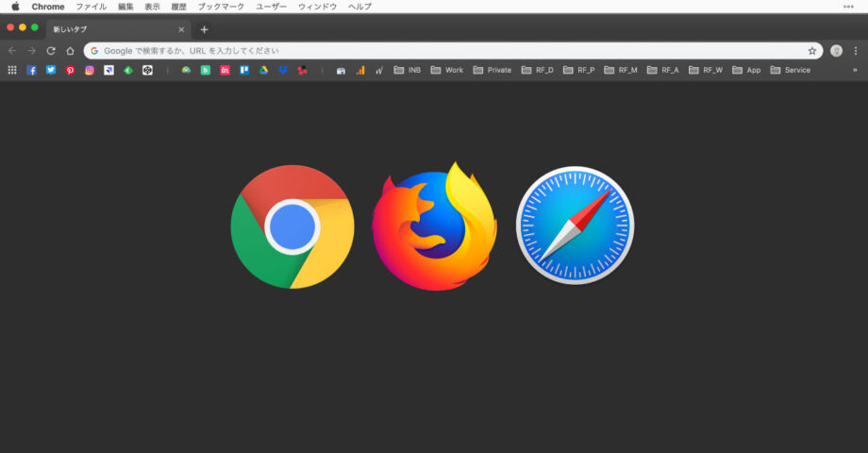Open the Pinterest bookmark

tap(70, 70)
